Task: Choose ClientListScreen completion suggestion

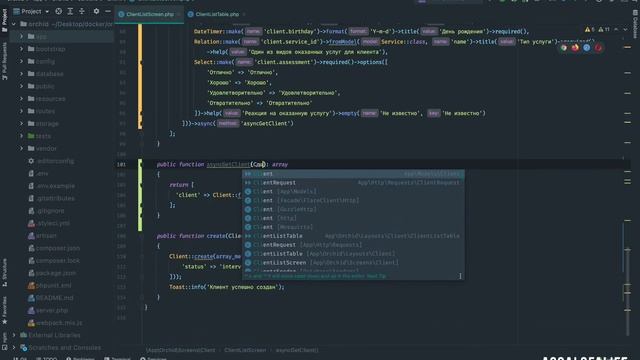Action: click(353, 262)
